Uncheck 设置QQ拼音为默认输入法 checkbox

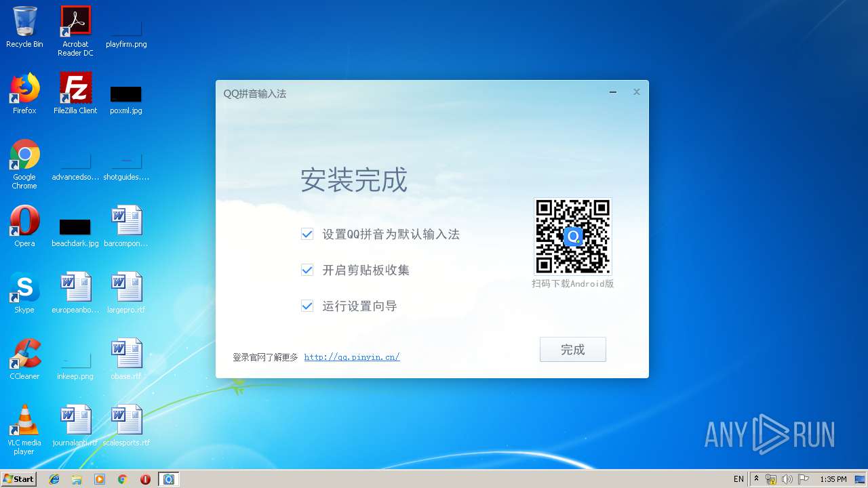[x=307, y=234]
